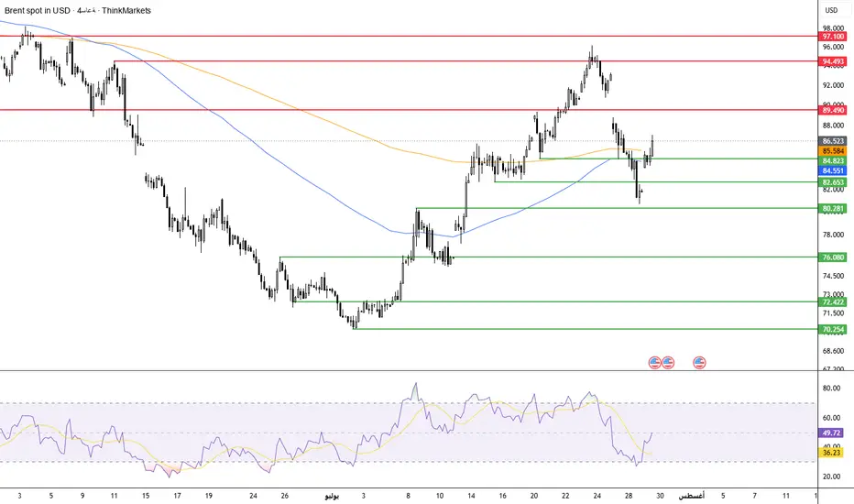This screenshot has height=504, width=854.
Task: Select the 82.653 green support price label
Action: (833, 182)
